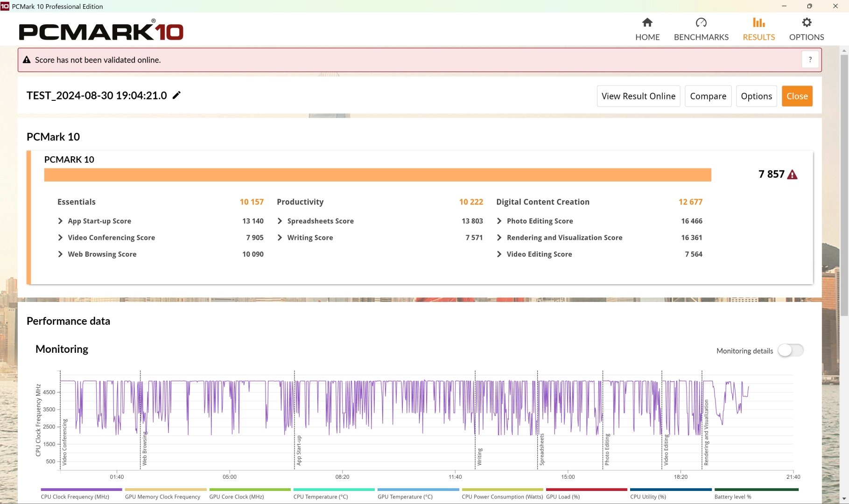Click the Photo Editing score value 16 466
The width and height of the screenshot is (849, 504).
point(692,221)
